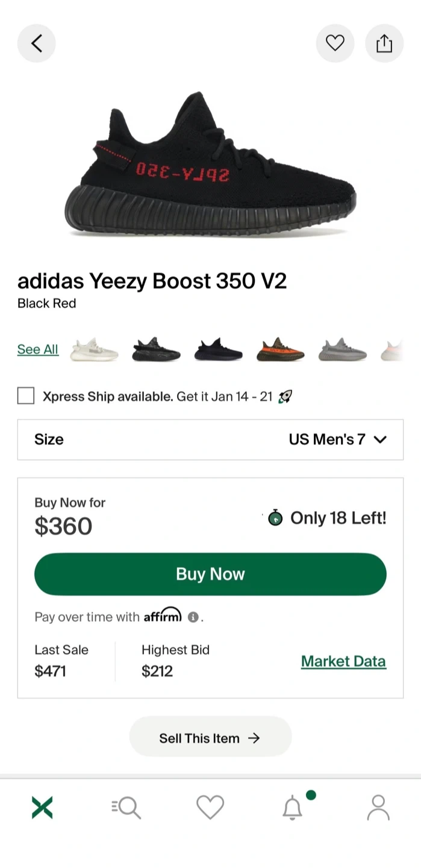
Task: Favorite this shoe with the top heart icon
Action: (335, 43)
